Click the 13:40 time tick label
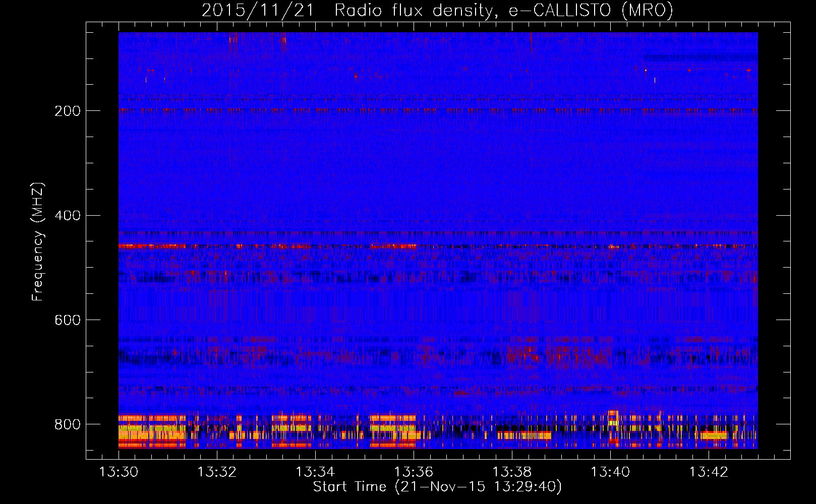The image size is (816, 504). (x=611, y=472)
